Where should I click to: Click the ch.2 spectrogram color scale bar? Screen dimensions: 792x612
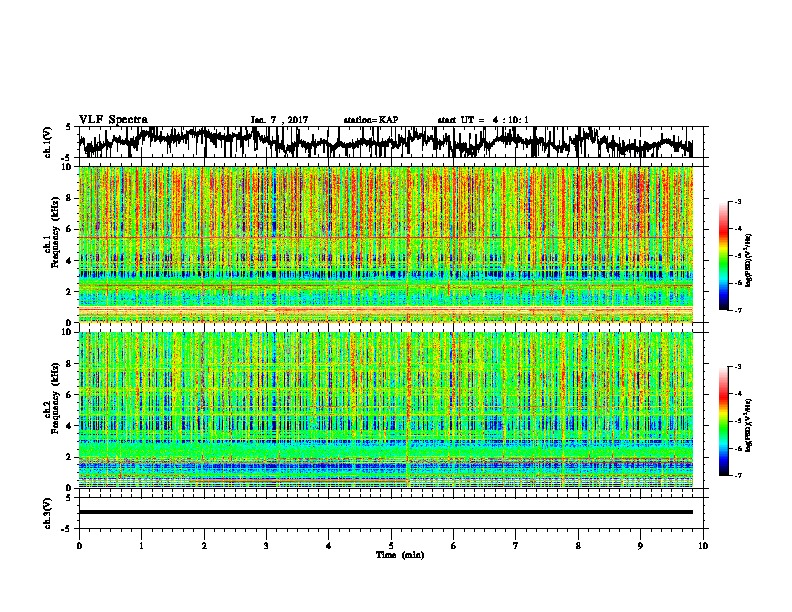[724, 421]
